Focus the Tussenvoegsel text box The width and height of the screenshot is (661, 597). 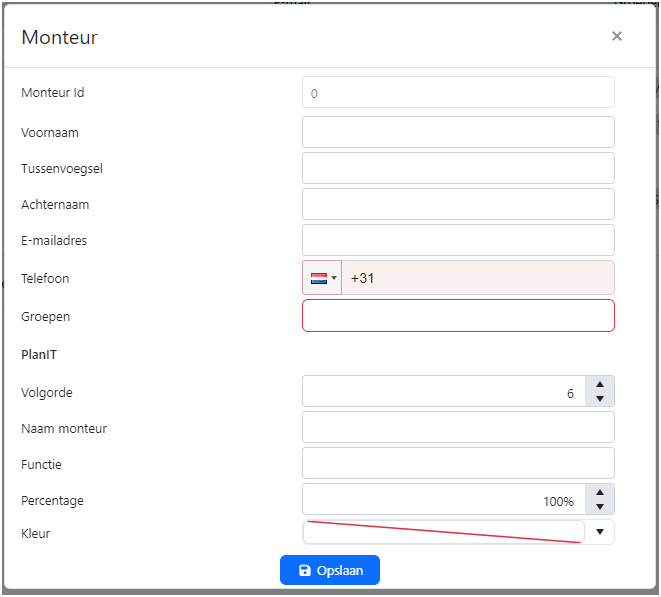pos(458,168)
